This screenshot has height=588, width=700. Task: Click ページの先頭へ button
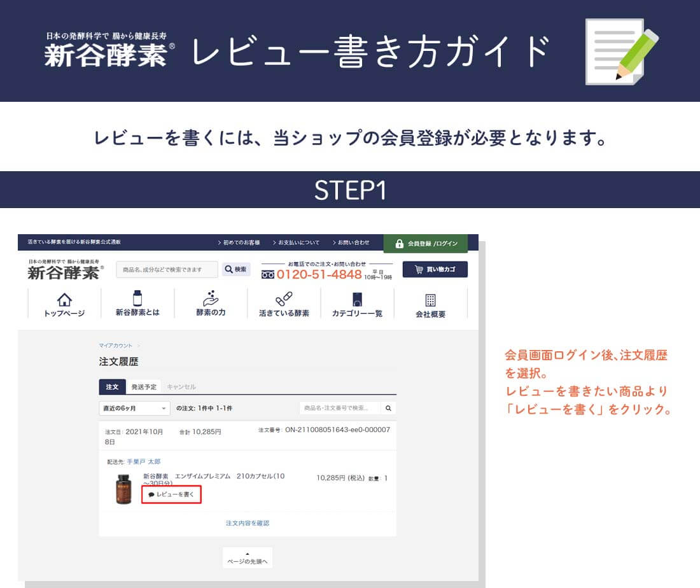coord(248,558)
